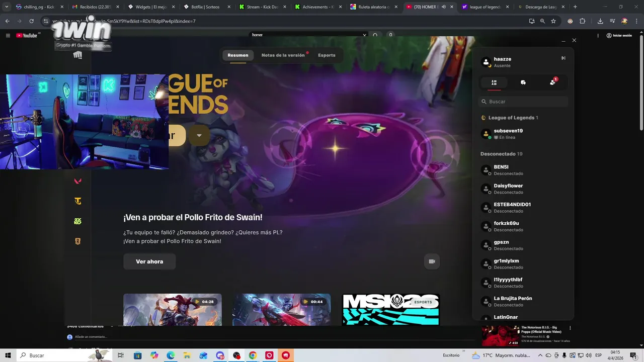Viewport: 644px width, 362px height.
Task: Open the 04:28 video thumbnail
Action: pos(173,309)
